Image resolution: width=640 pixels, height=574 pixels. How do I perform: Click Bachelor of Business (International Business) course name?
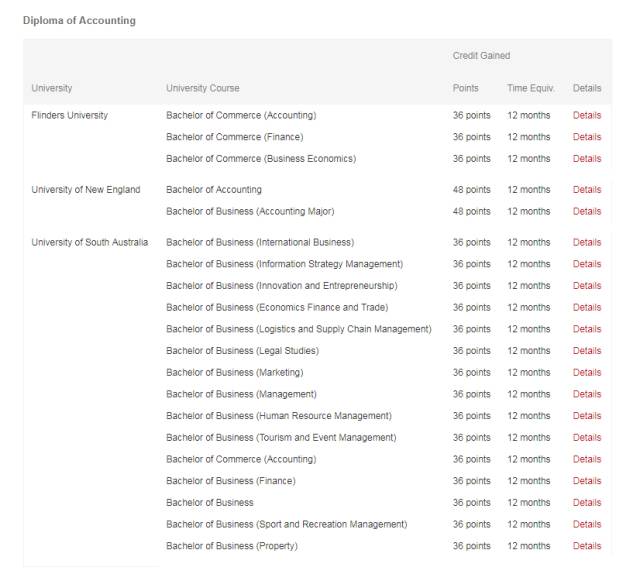click(260, 243)
